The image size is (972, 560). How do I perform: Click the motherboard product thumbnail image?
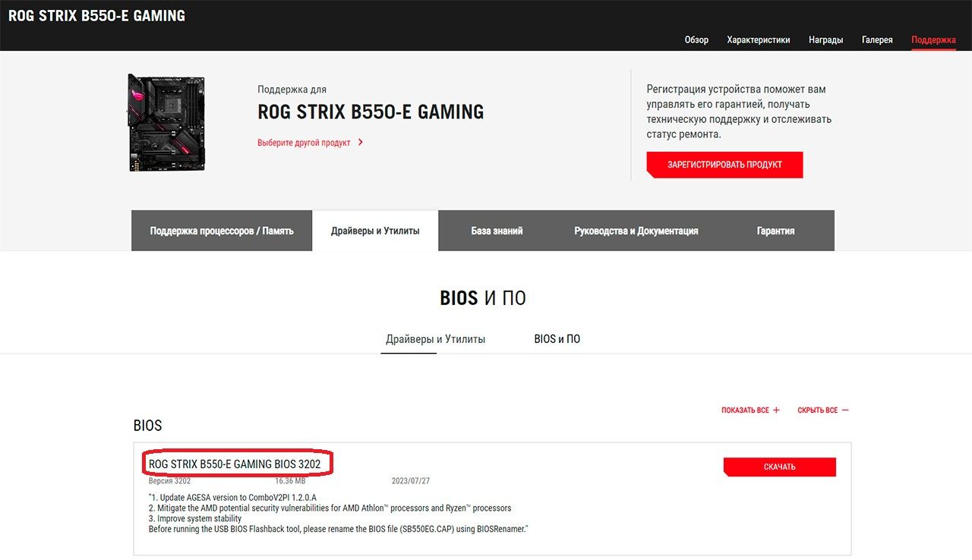coord(166,123)
